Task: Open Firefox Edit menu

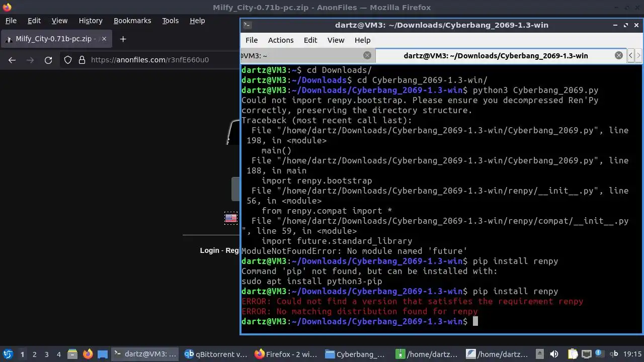Action: (x=34, y=21)
